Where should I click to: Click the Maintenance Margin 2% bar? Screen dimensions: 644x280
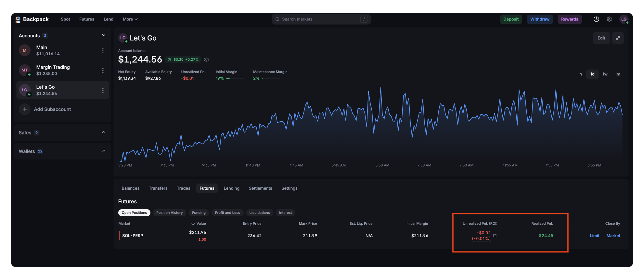271,78
